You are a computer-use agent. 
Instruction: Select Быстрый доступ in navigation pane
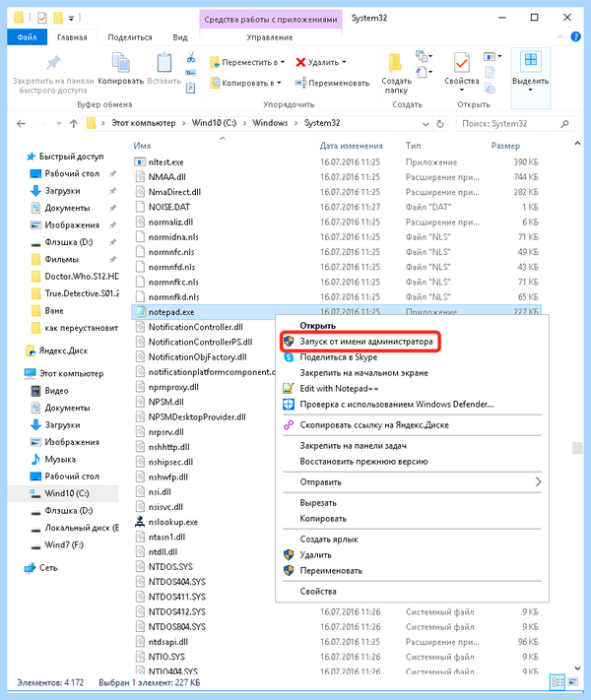[x=72, y=157]
